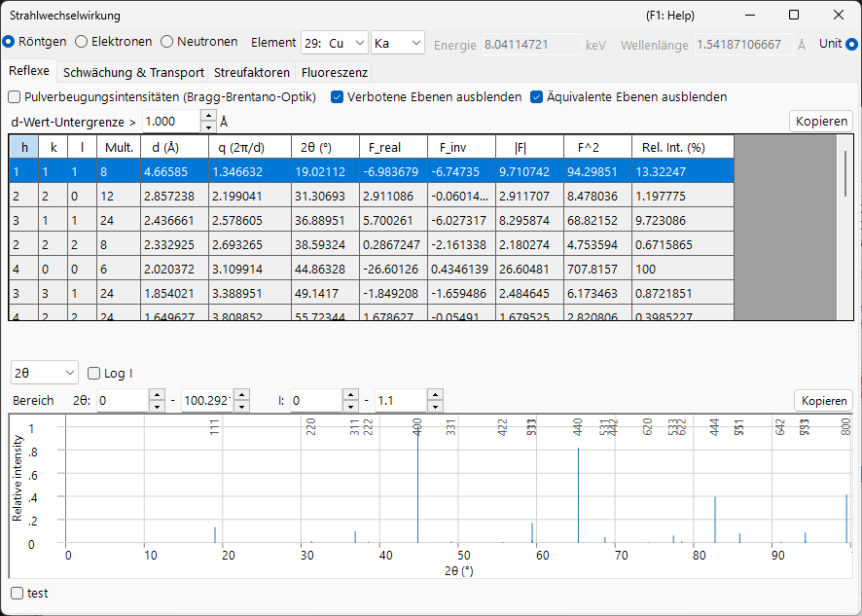Open the Ka line dropdown
862x616 pixels.
click(x=398, y=44)
